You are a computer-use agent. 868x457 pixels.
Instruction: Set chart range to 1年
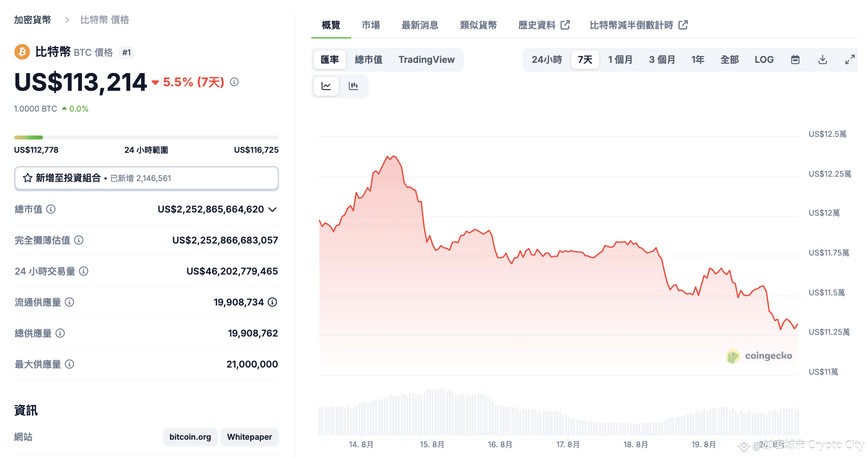(x=698, y=60)
